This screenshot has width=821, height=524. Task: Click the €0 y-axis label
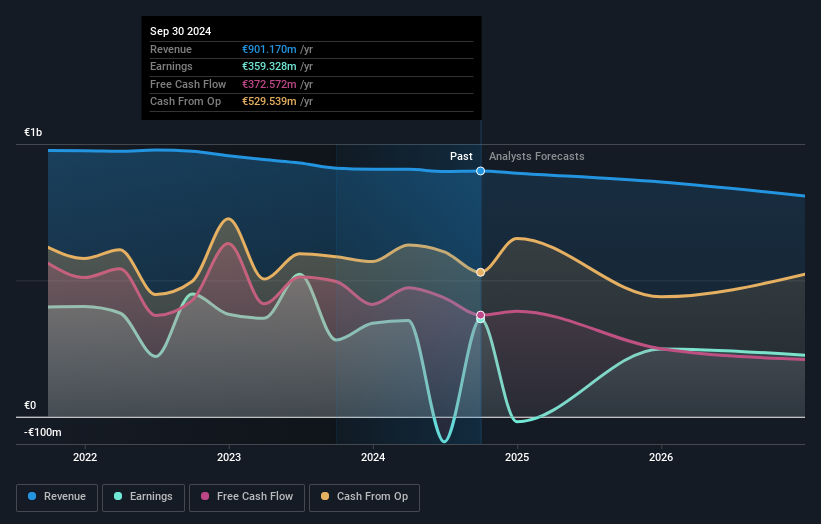[30, 405]
